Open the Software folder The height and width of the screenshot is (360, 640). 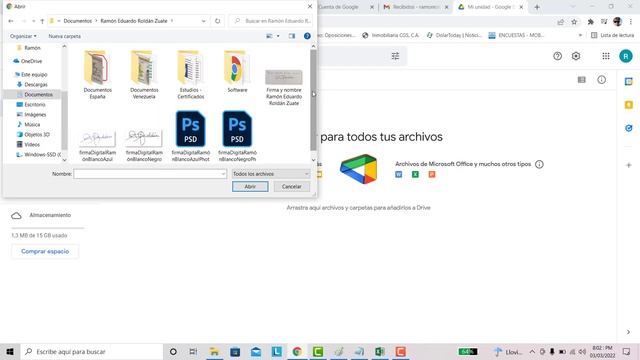pyautogui.click(x=237, y=71)
